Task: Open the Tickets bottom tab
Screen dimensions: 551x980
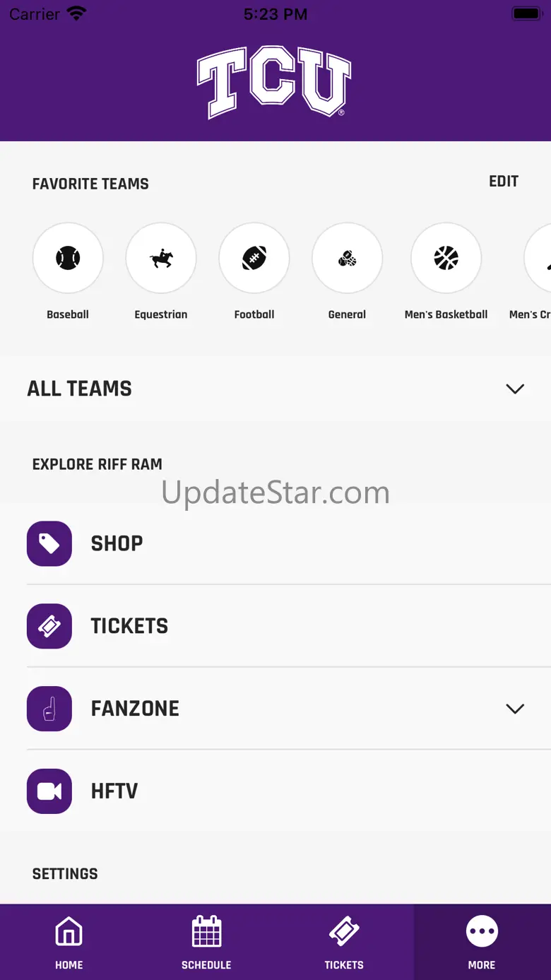Action: (x=344, y=942)
